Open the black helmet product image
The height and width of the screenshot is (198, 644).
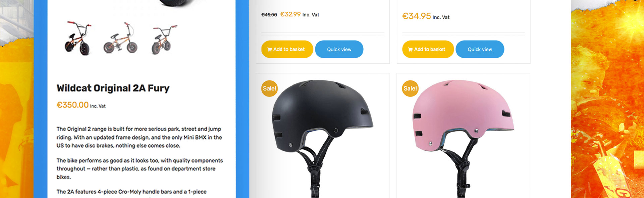point(323,137)
